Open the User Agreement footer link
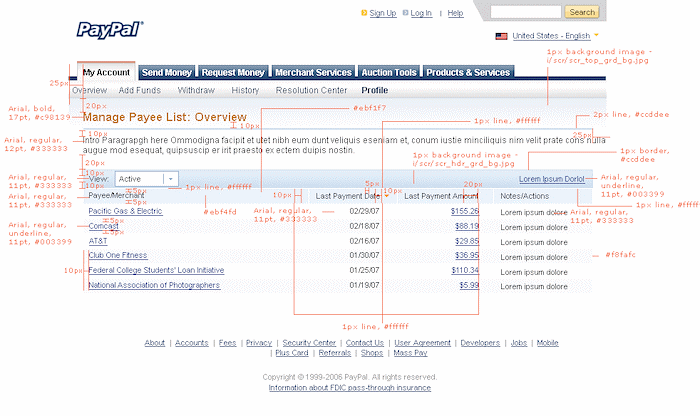This screenshot has width=700, height=416. pos(422,343)
